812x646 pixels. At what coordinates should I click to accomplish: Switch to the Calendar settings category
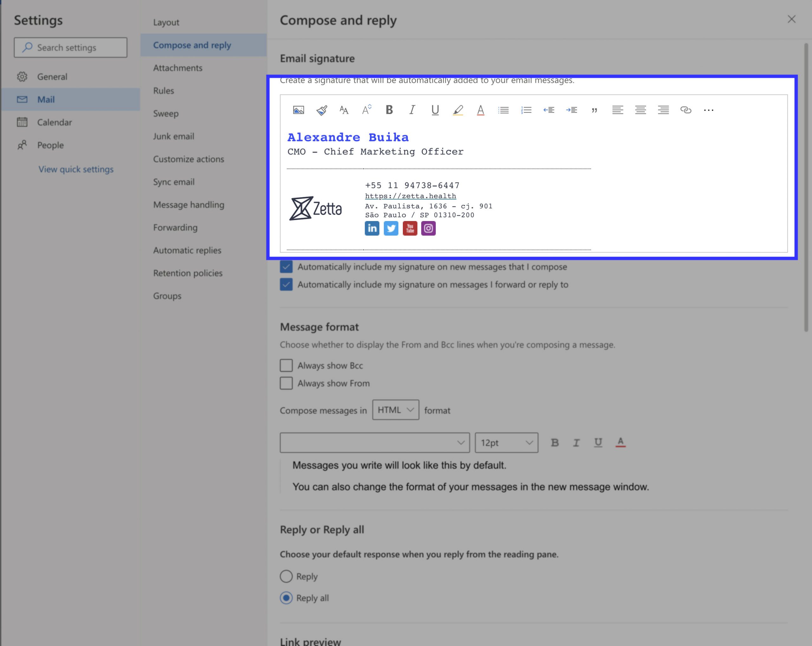pyautogui.click(x=54, y=122)
